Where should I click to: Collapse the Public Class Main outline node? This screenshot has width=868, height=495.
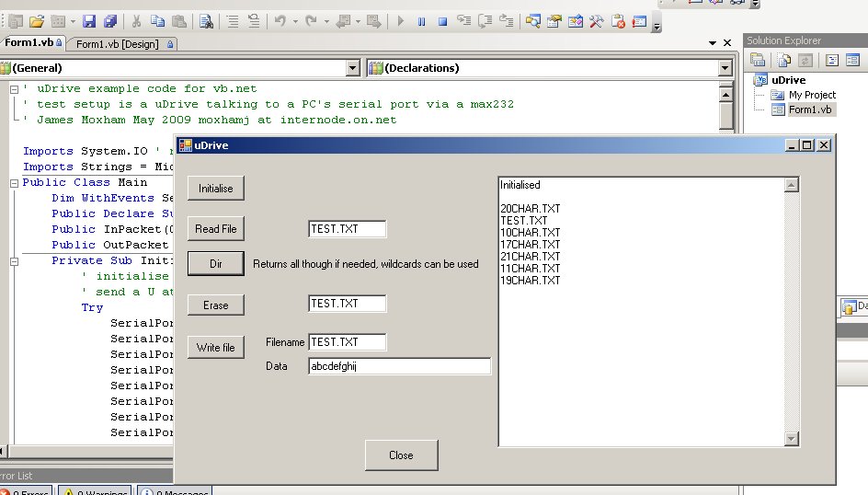point(15,183)
